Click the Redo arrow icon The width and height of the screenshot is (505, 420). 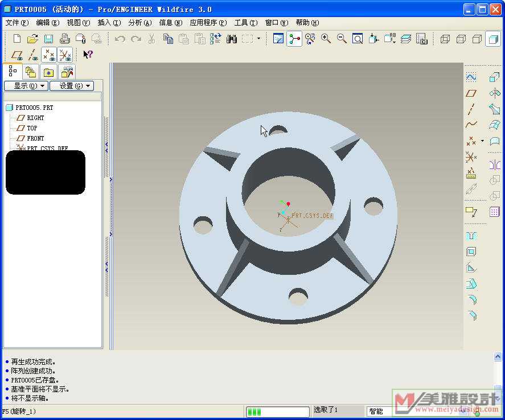click(136, 39)
